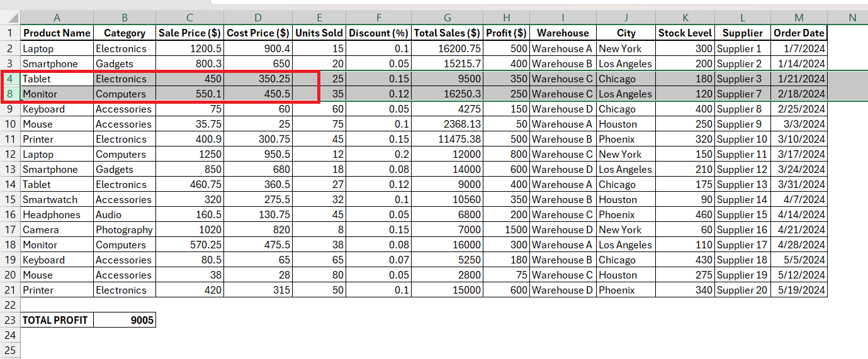Click the Supplier 7 cell
The image size is (868, 359).
[743, 94]
